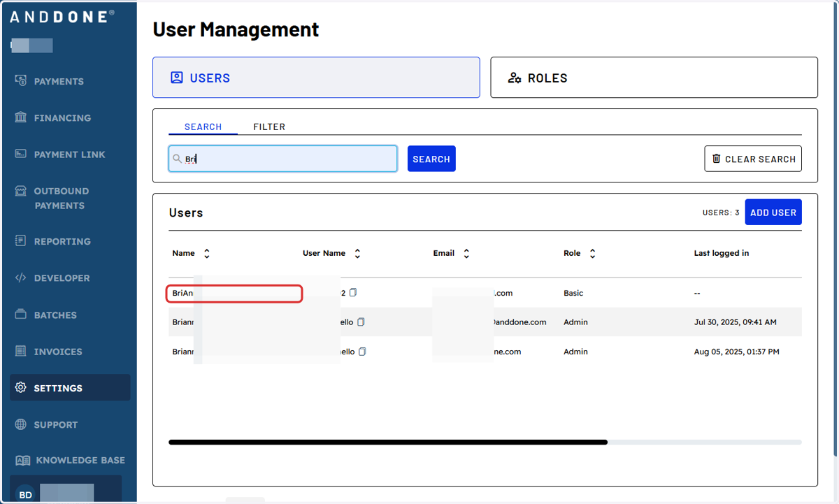Viewport: 839px width, 504px height.
Task: Select the SEARCH sub-tab
Action: pyautogui.click(x=203, y=127)
